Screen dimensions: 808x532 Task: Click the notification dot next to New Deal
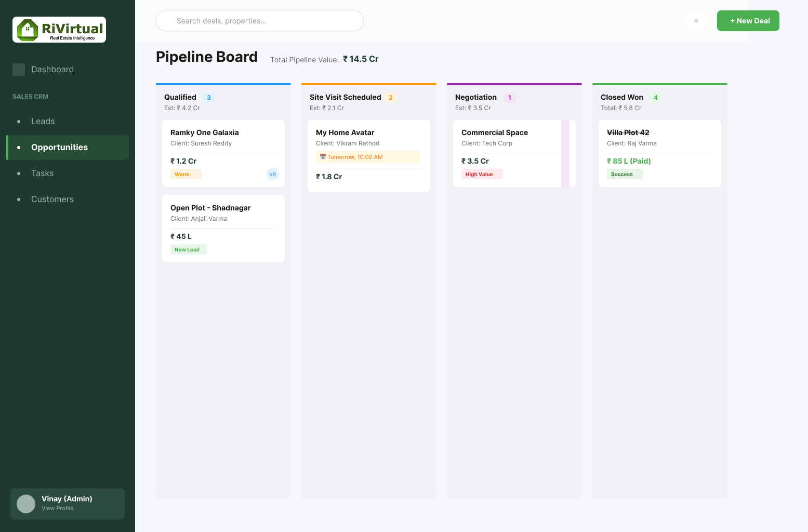[x=696, y=21]
